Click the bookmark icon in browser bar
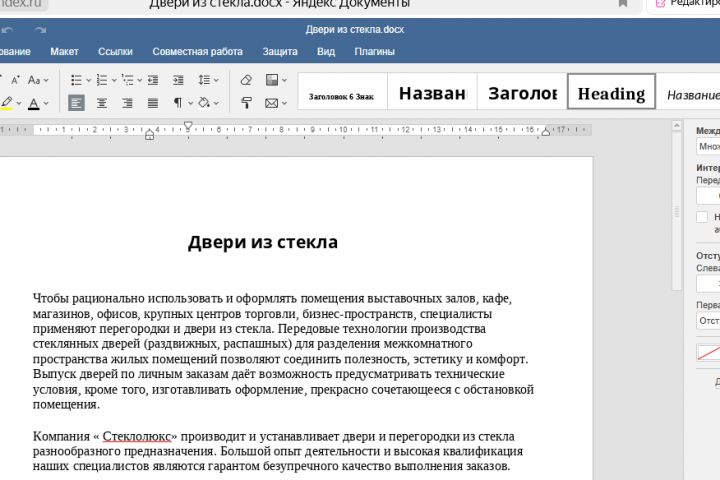Viewport: 720px width, 480px height. click(x=623, y=4)
